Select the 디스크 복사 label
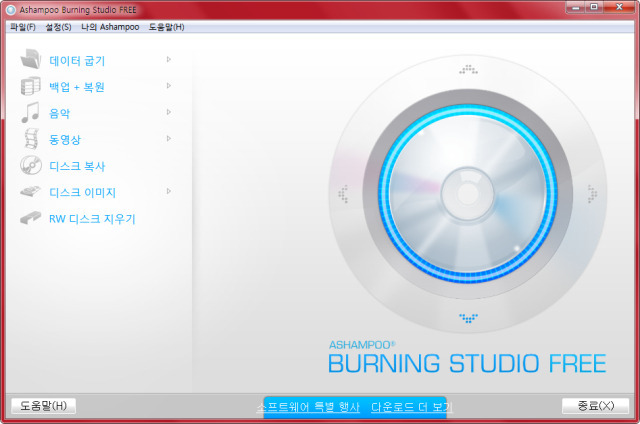Screen dimensions: 640x424 pyautogui.click(x=77, y=166)
